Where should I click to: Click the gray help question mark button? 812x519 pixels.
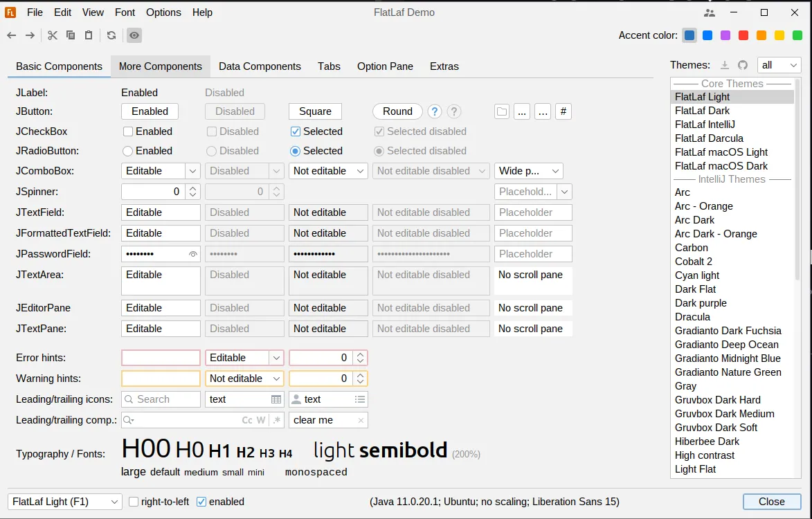click(454, 111)
